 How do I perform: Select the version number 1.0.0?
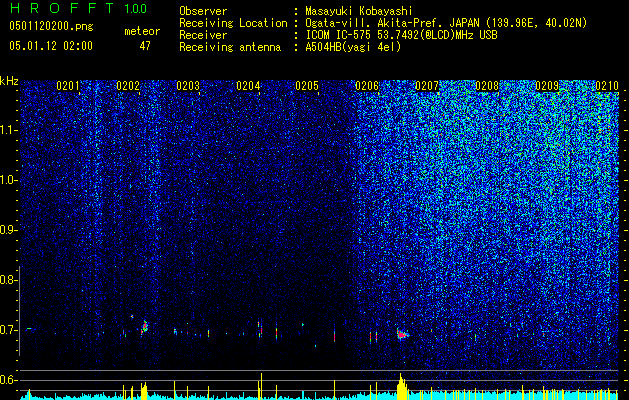click(135, 9)
